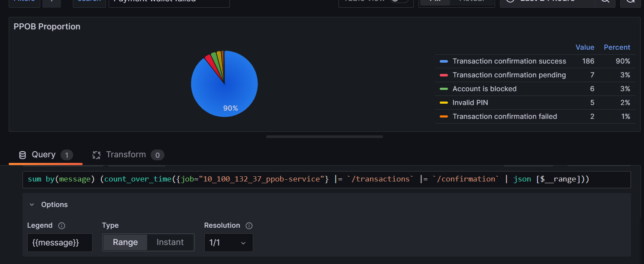Open the Resolution 1/1 dropdown
The image size is (644, 264).
tap(229, 243)
